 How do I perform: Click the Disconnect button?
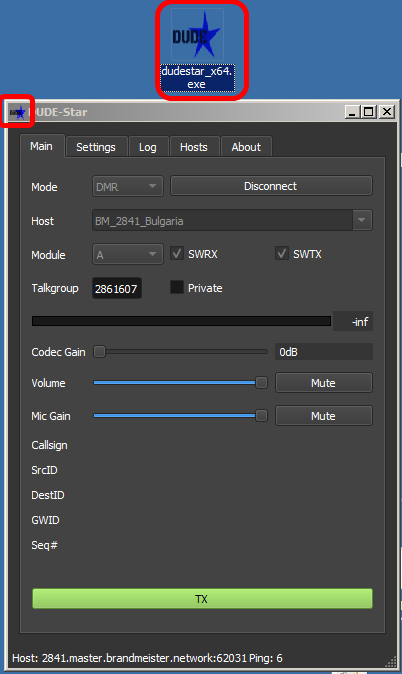click(271, 186)
